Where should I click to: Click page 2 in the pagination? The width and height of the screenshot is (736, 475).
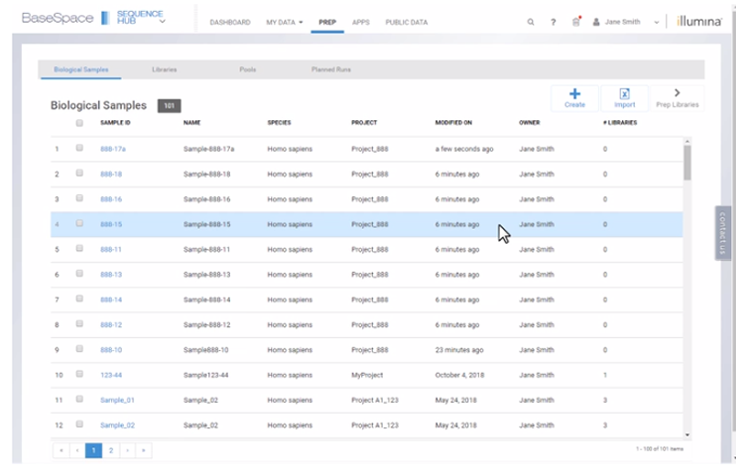tap(110, 451)
